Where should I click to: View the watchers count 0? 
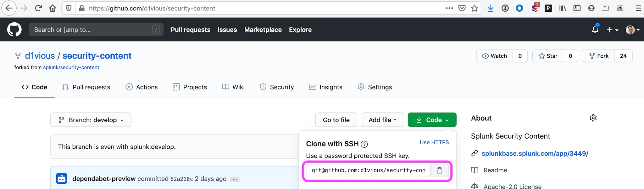520,56
